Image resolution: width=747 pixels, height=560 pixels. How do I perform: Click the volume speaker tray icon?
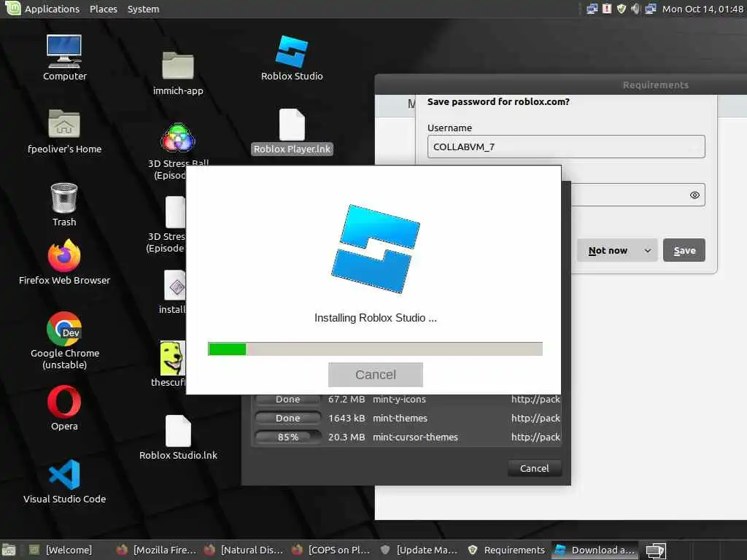coord(635,9)
